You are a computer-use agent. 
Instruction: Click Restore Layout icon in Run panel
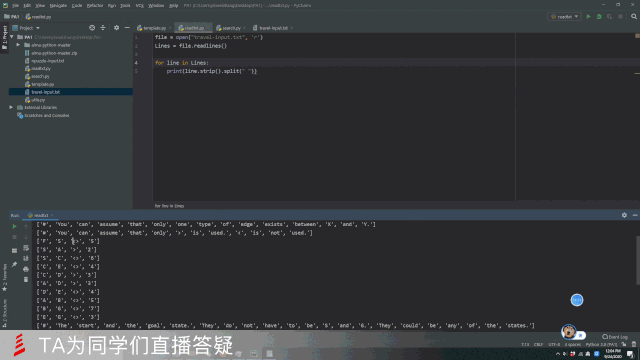(x=14, y=251)
